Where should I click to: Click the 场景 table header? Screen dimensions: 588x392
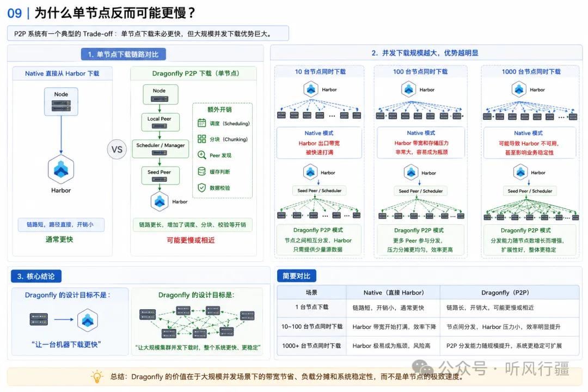tap(311, 292)
